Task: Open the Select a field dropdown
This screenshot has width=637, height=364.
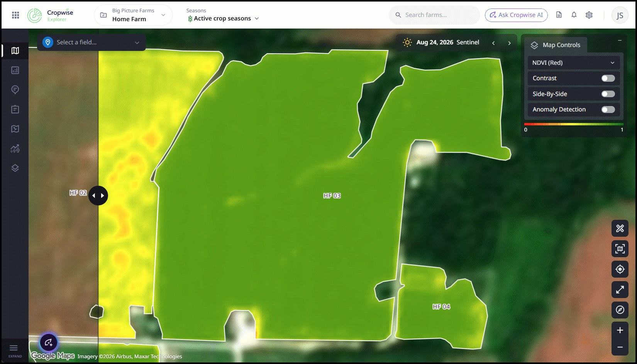Action: [x=91, y=42]
